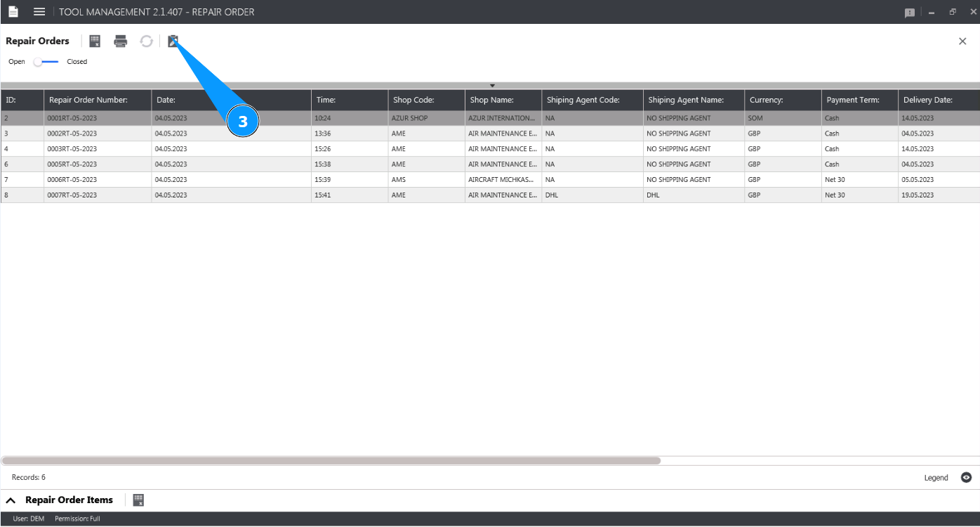This screenshot has width=980, height=527.
Task: Click the SOM currency cell
Action: pyautogui.click(x=783, y=118)
